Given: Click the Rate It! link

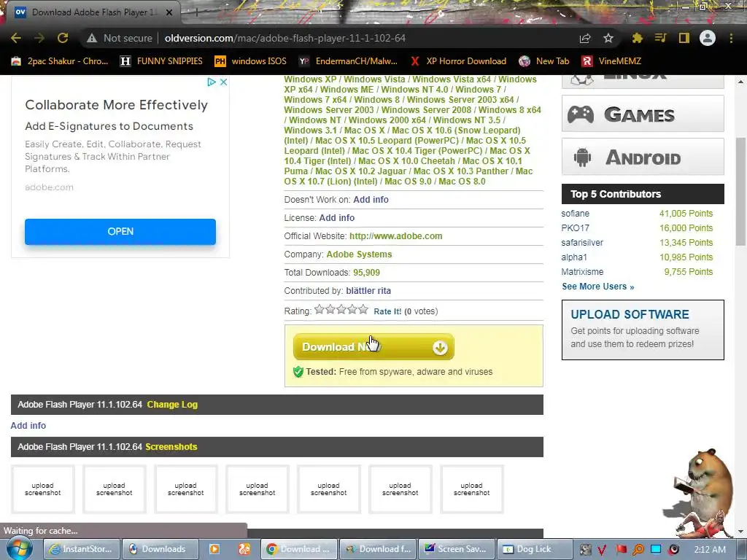Looking at the screenshot, I should 387,311.
